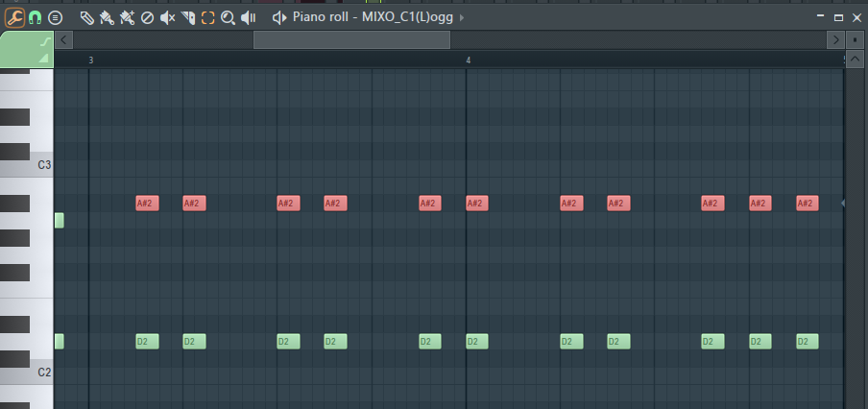The height and width of the screenshot is (409, 868).
Task: Click speaker icon before Piano roll title
Action: point(279,17)
